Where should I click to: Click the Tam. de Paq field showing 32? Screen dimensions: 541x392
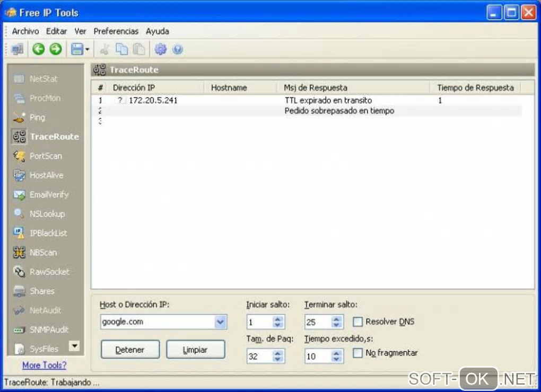[260, 356]
